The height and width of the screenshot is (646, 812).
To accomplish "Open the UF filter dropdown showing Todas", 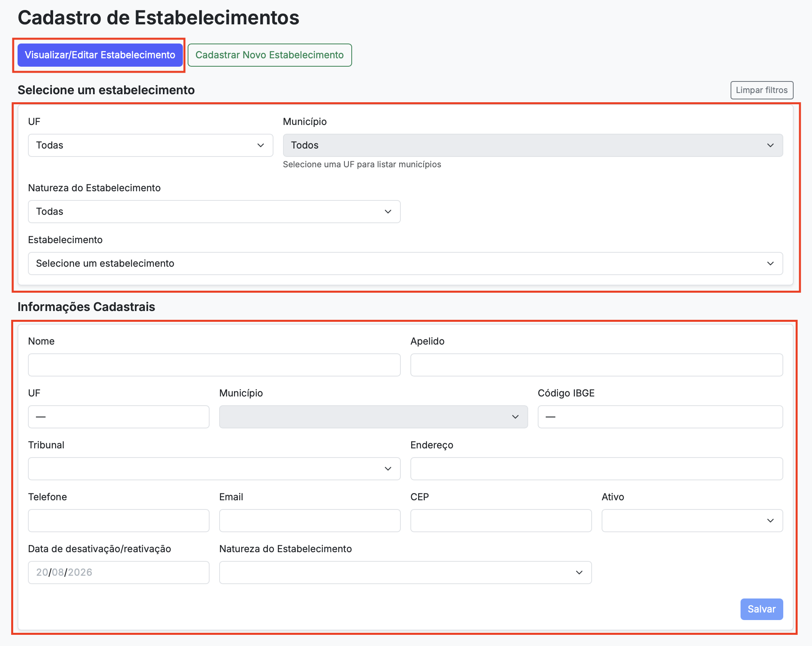I will [151, 145].
